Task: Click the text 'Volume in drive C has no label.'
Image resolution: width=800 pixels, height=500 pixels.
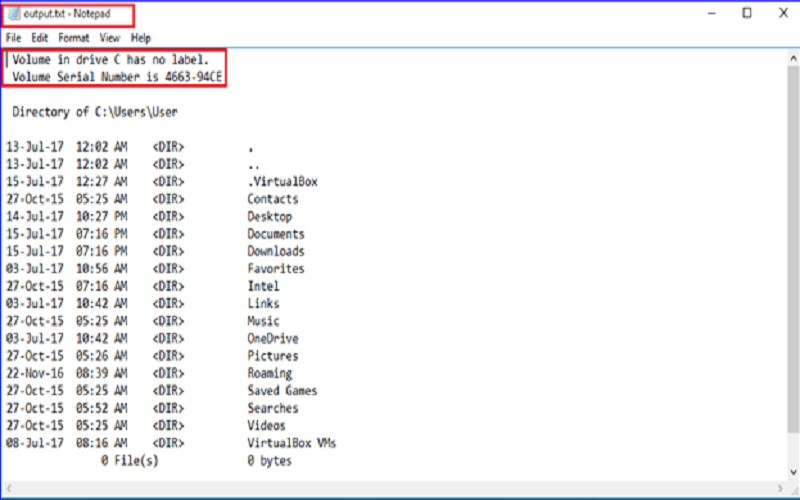Action: point(111,60)
